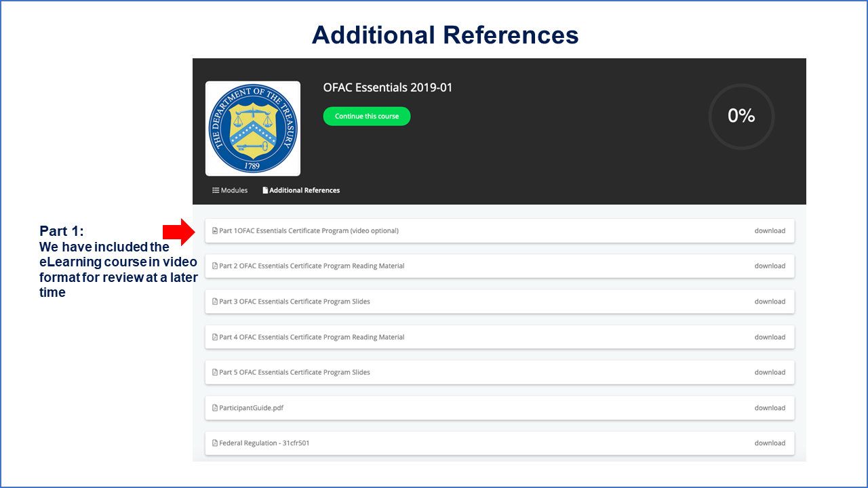
Task: Click the file icon beside Part 2 row
Action: 215,266
